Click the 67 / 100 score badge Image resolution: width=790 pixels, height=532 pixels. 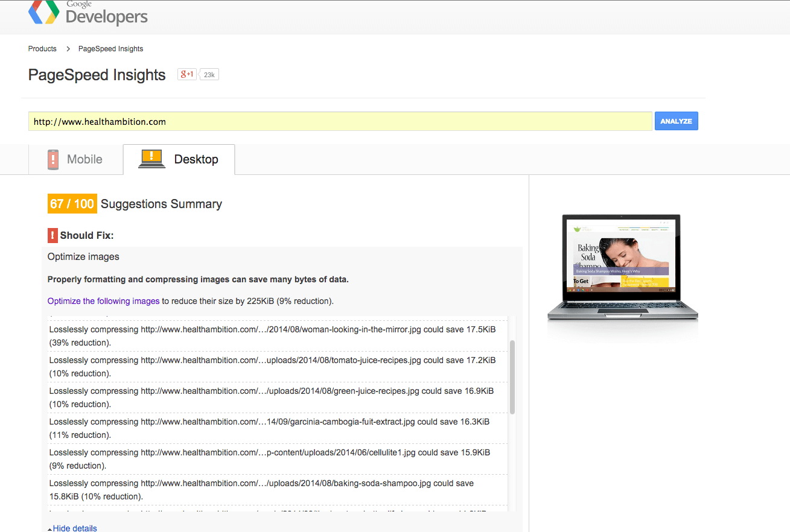72,204
